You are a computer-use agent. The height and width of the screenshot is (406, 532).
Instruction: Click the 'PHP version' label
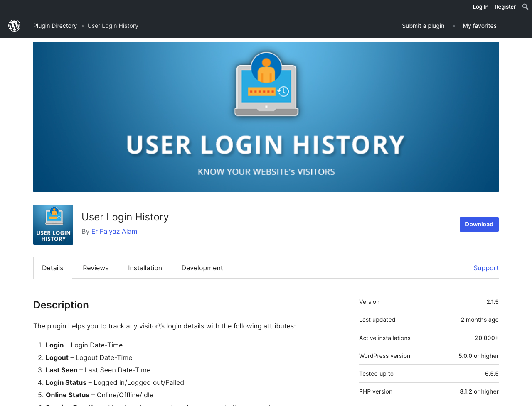[376, 391]
